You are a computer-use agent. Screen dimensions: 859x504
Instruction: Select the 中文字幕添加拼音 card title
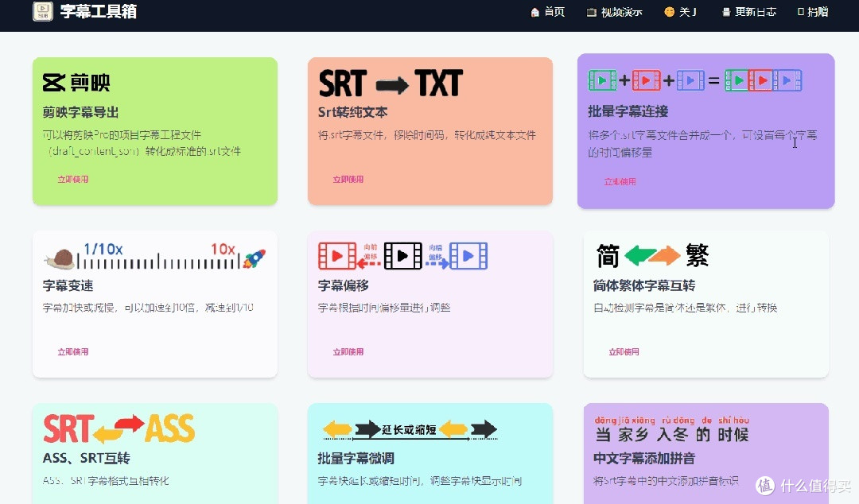(x=644, y=458)
